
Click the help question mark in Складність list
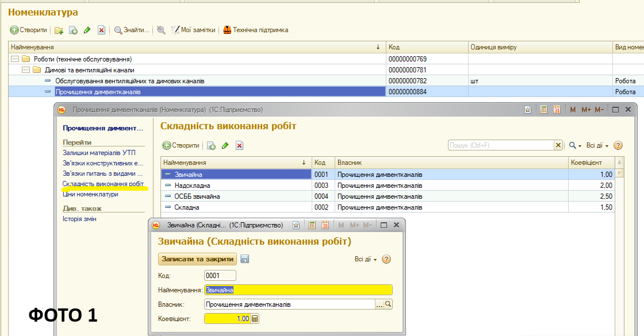click(x=618, y=145)
